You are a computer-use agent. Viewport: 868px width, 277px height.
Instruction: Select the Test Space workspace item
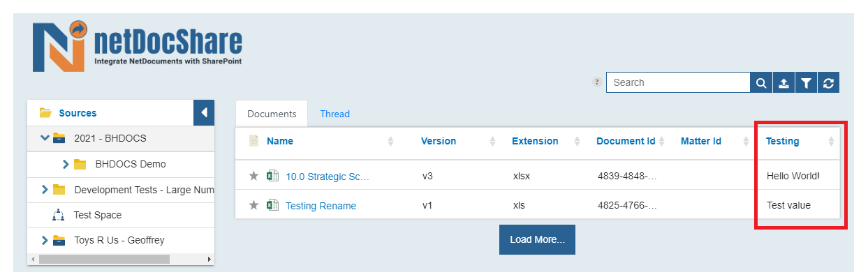tap(97, 215)
